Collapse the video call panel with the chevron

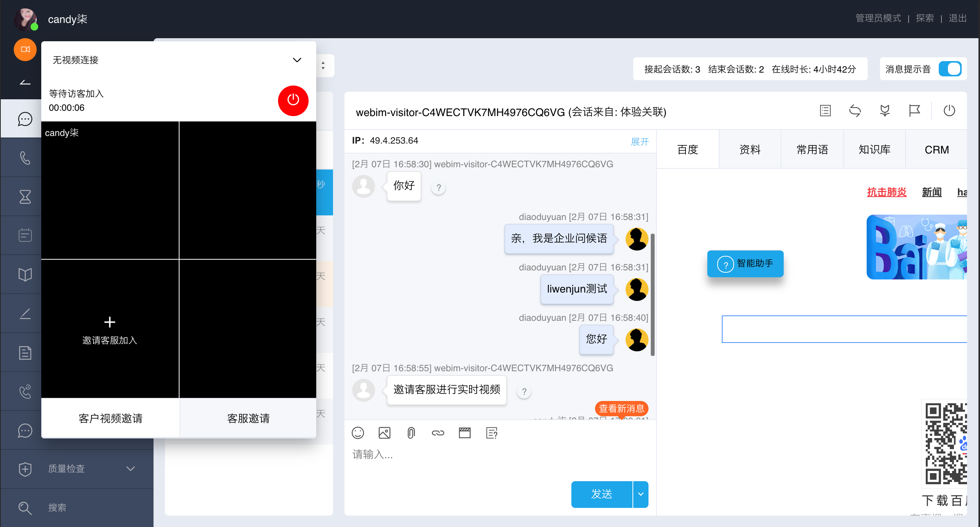[297, 60]
